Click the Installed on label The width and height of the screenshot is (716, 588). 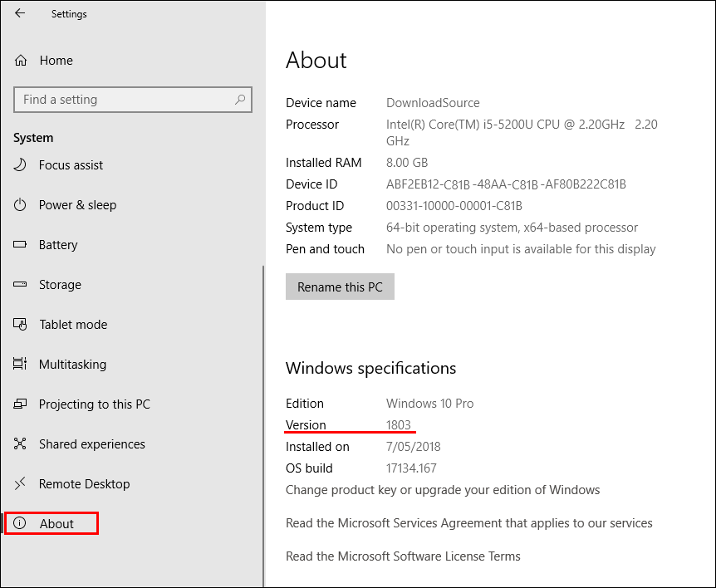click(x=317, y=447)
